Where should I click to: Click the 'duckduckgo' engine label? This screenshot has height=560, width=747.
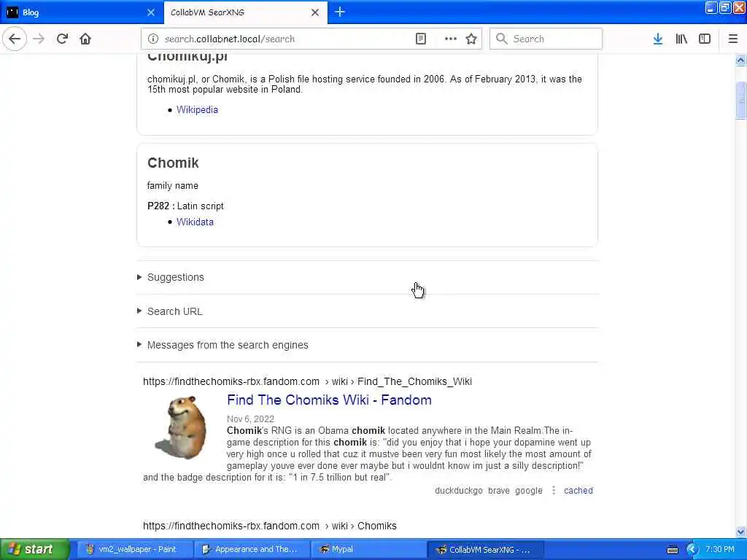458,491
